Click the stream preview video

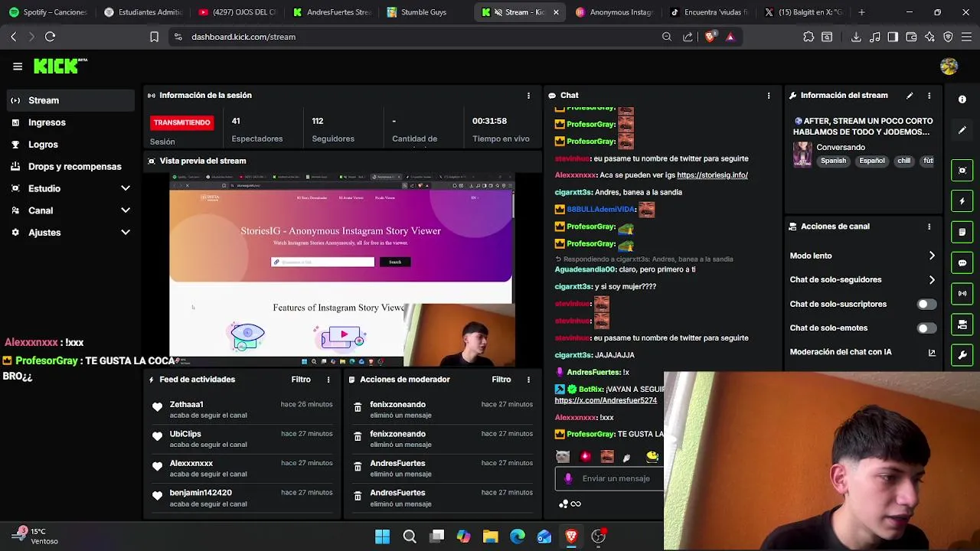tap(341, 270)
